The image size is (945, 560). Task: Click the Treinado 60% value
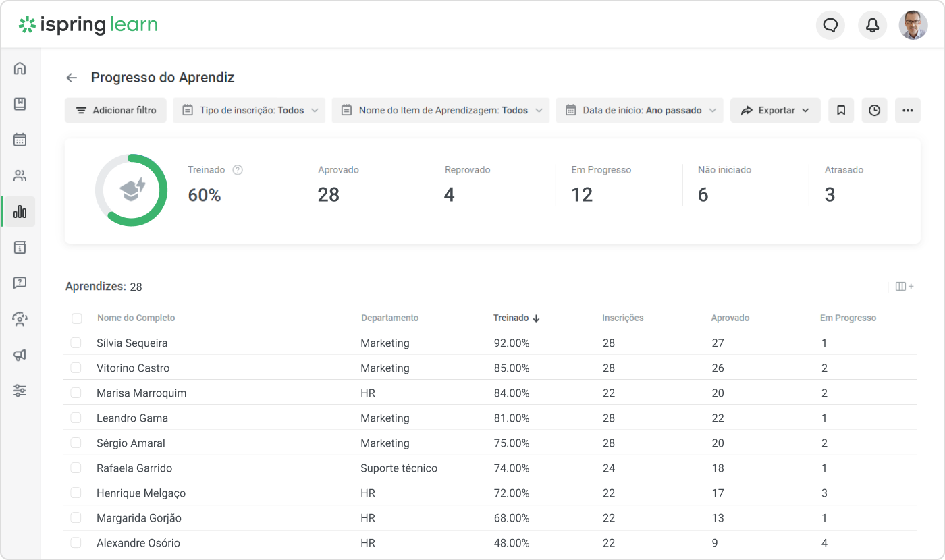(205, 195)
